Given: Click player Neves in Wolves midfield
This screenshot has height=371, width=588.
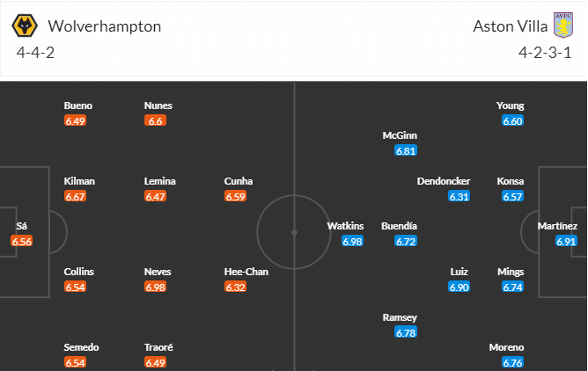Looking at the screenshot, I should tap(158, 272).
